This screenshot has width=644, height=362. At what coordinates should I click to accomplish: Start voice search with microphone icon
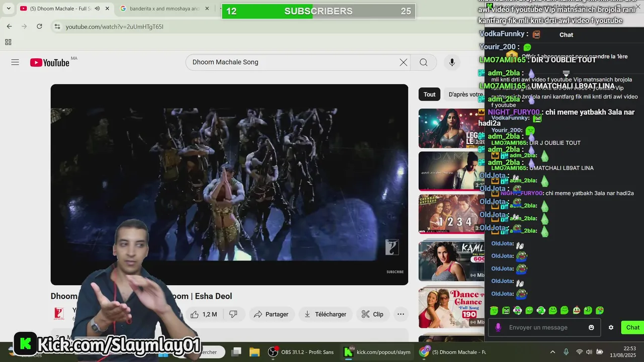(x=452, y=62)
